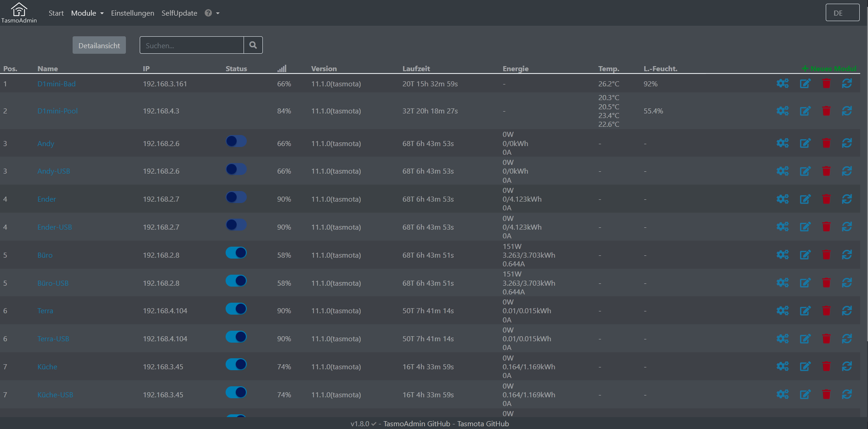This screenshot has height=429, width=868.
Task: Sort by the Name column header
Action: pyautogui.click(x=48, y=68)
